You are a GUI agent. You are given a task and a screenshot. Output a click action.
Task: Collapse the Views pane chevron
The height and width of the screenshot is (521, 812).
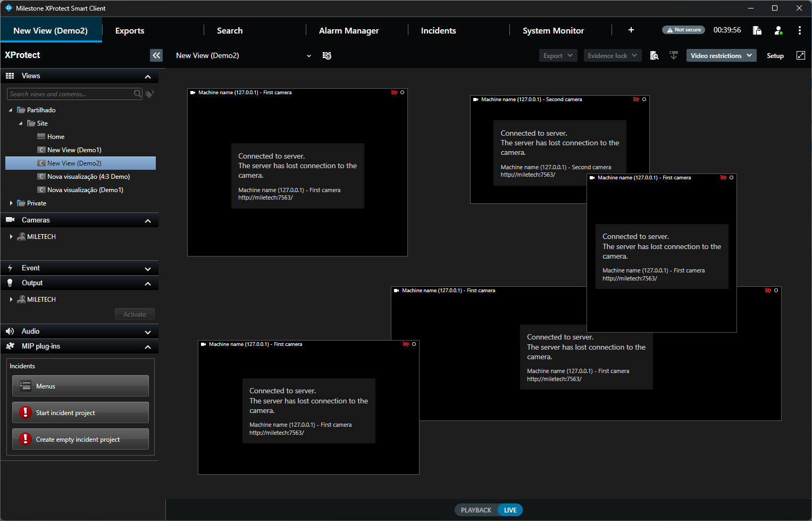pos(148,77)
